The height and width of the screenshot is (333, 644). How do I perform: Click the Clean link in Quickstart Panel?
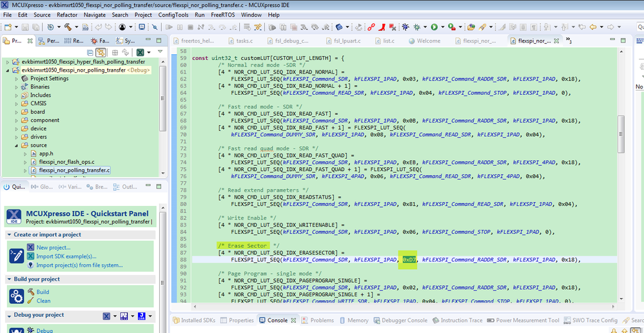[x=43, y=301]
